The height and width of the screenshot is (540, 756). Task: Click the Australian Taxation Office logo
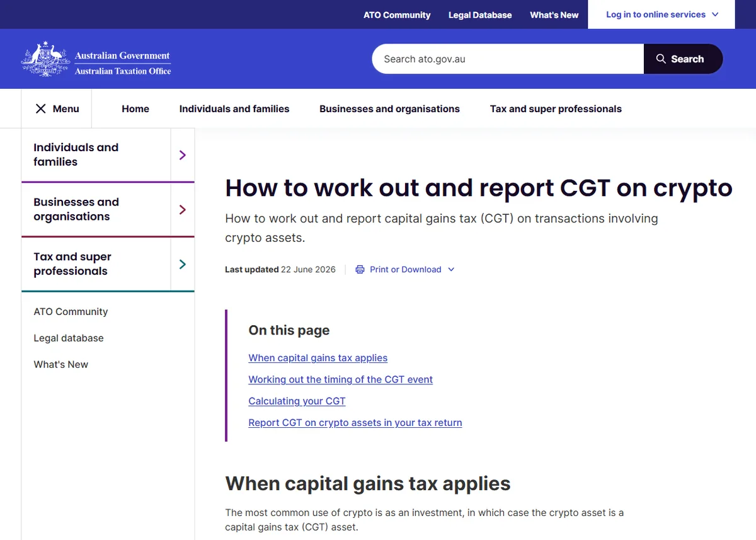pos(96,59)
